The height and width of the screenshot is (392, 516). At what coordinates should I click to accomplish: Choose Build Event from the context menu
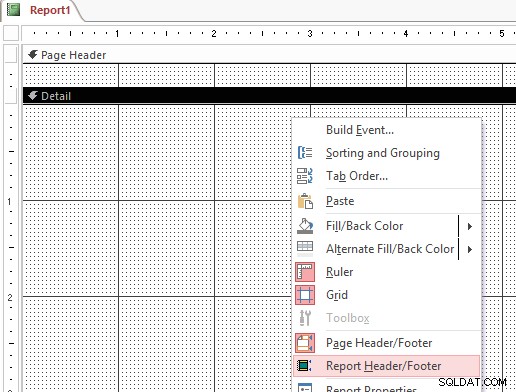click(x=360, y=130)
